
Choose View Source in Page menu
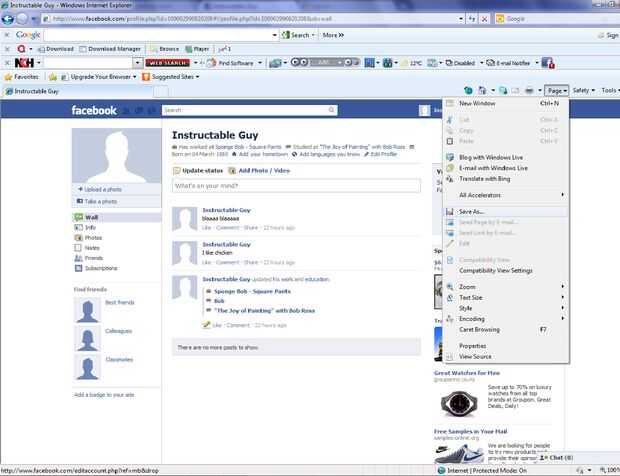pyautogui.click(x=506, y=357)
